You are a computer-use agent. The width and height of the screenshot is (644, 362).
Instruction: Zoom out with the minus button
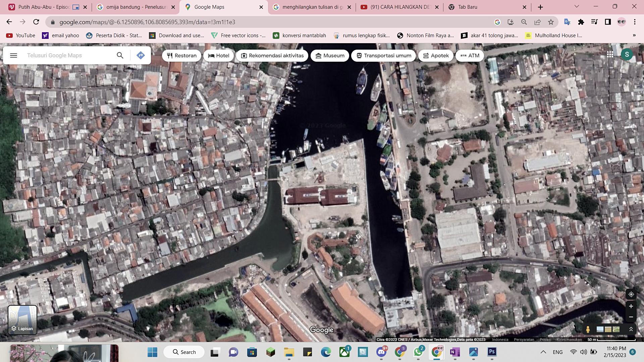[631, 317]
